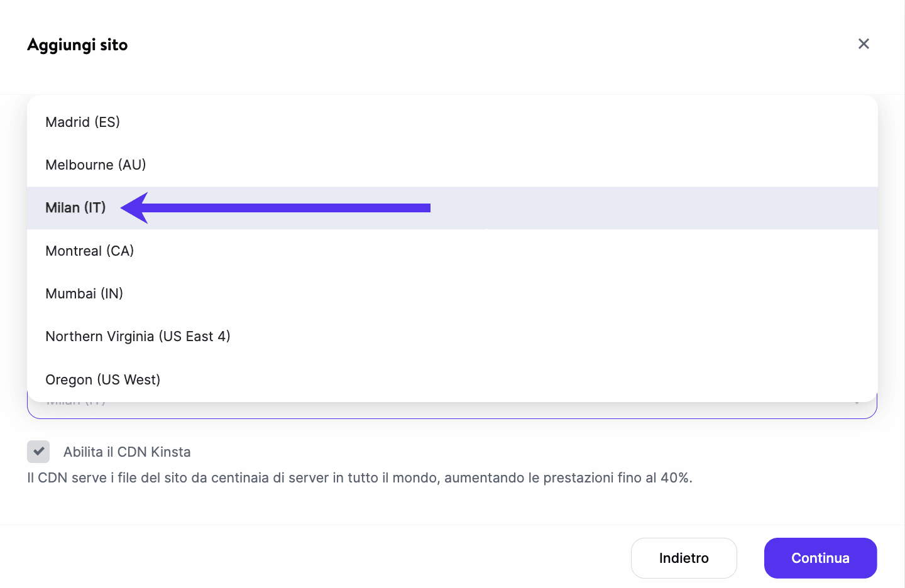The width and height of the screenshot is (905, 588).
Task: Click the Aggiungi sito dialog title
Action: [77, 45]
